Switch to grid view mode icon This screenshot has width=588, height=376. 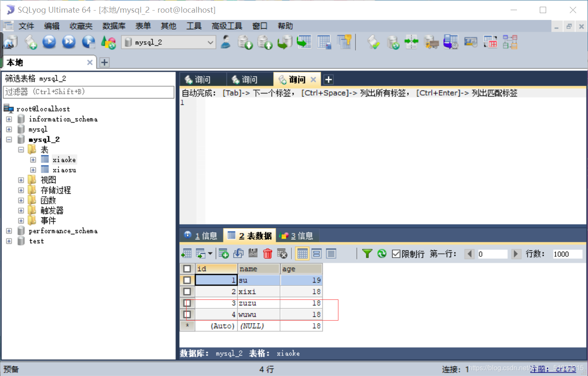[x=302, y=254]
